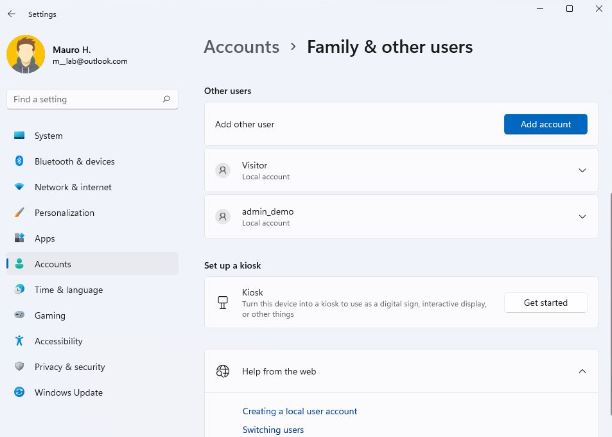Click the Visitor account name

tap(254, 165)
